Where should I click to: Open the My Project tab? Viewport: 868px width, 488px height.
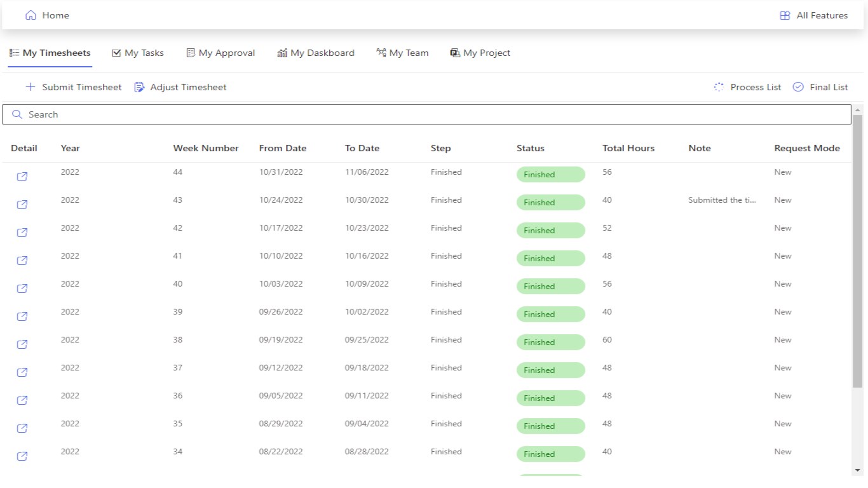[x=480, y=53]
